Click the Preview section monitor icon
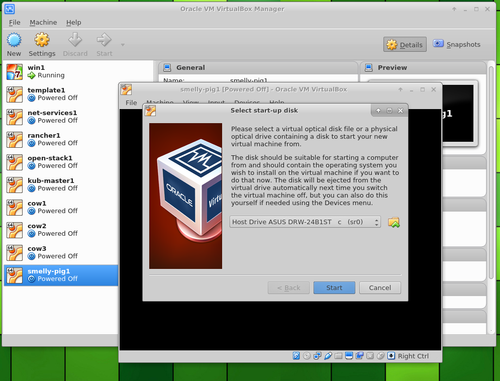This screenshot has height=381, width=500. [x=369, y=68]
